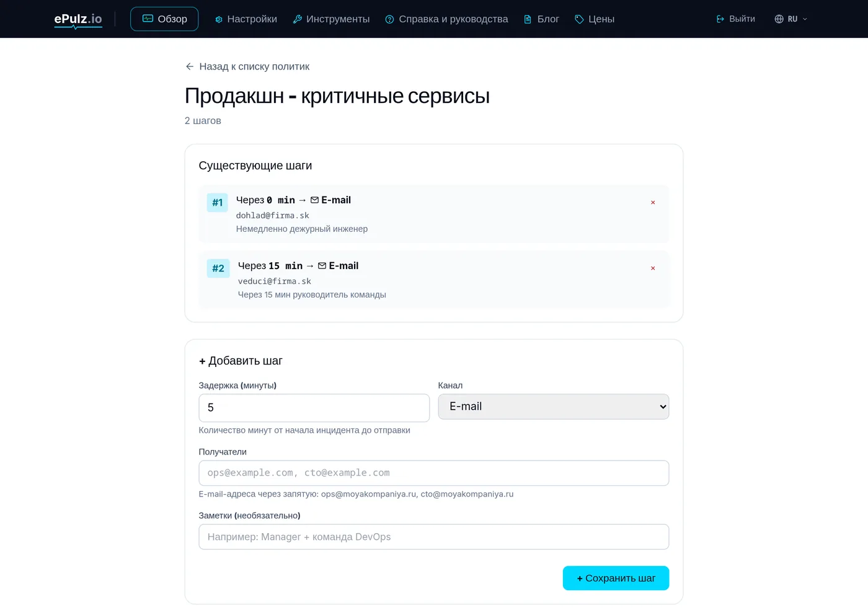Click note 'Немедленно дежурный инженер'
Viewport: 868px width, 610px height.
[x=302, y=229]
